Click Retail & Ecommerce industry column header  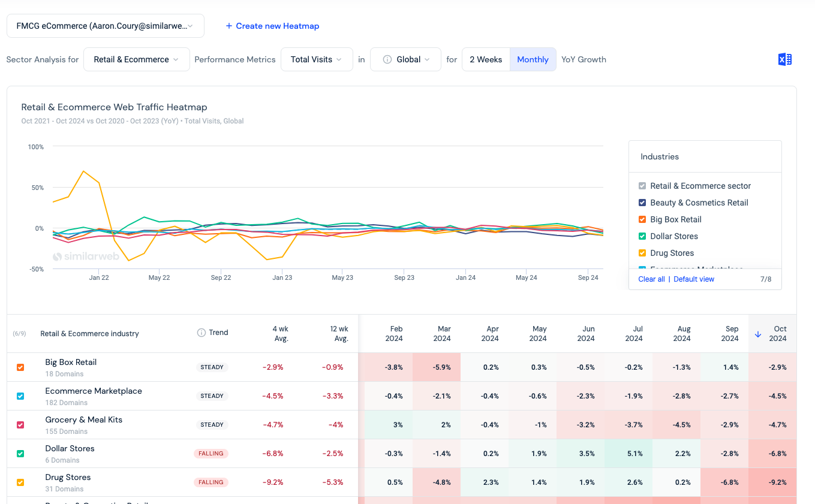click(x=89, y=334)
